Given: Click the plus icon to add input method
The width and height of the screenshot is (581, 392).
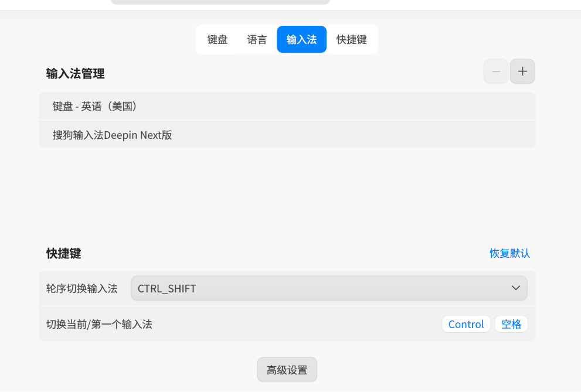Looking at the screenshot, I should 522,71.
